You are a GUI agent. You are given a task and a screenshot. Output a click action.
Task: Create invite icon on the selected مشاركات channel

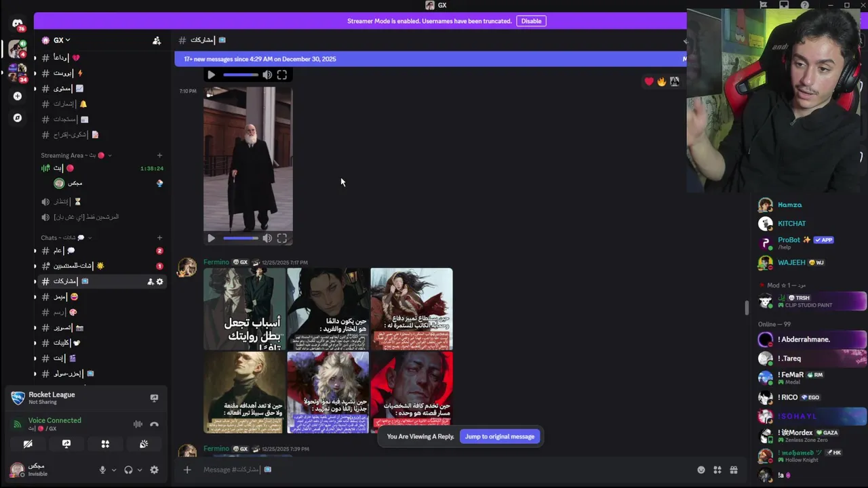coord(151,281)
